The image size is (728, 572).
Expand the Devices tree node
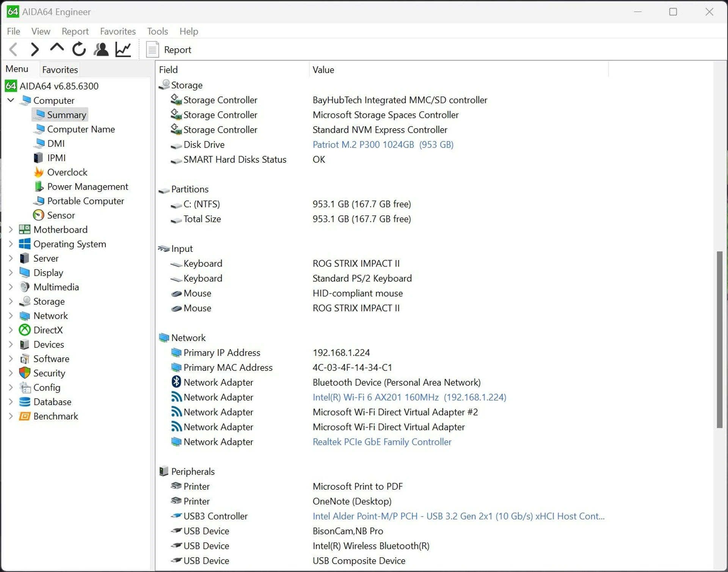pos(11,344)
